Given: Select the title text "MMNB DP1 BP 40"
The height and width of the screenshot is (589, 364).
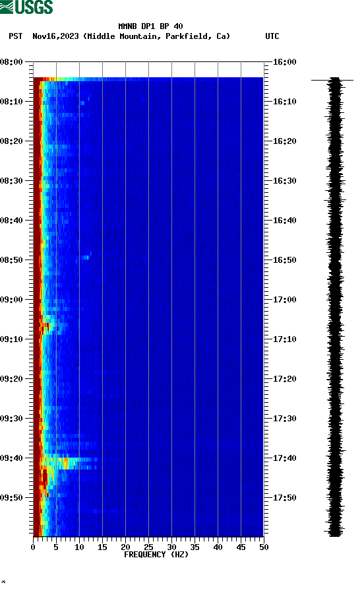Looking at the screenshot, I should (150, 26).
